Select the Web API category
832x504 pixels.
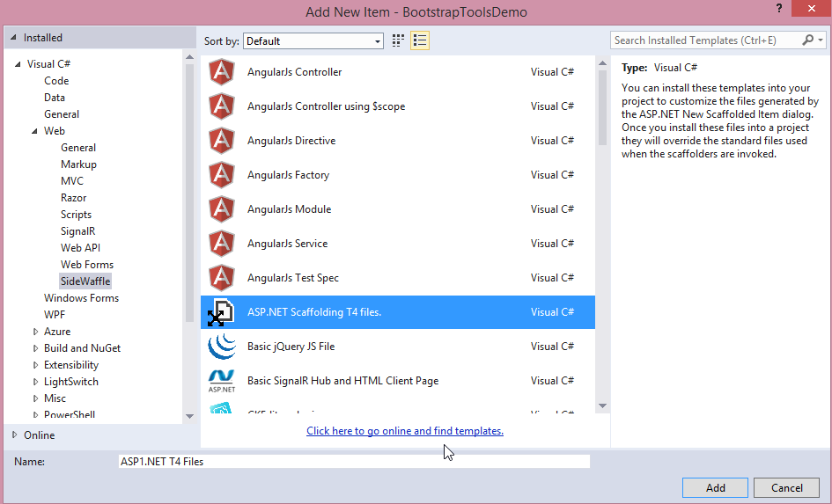[80, 248]
